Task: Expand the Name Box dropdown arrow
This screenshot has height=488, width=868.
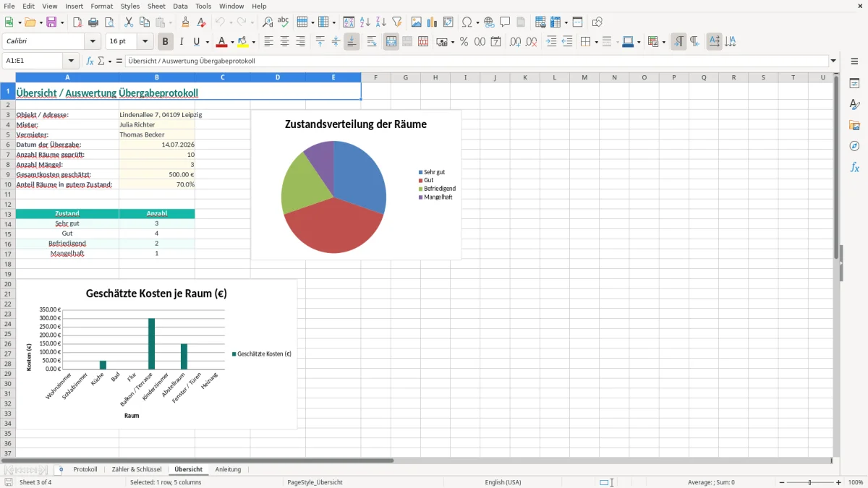Action: coord(71,61)
